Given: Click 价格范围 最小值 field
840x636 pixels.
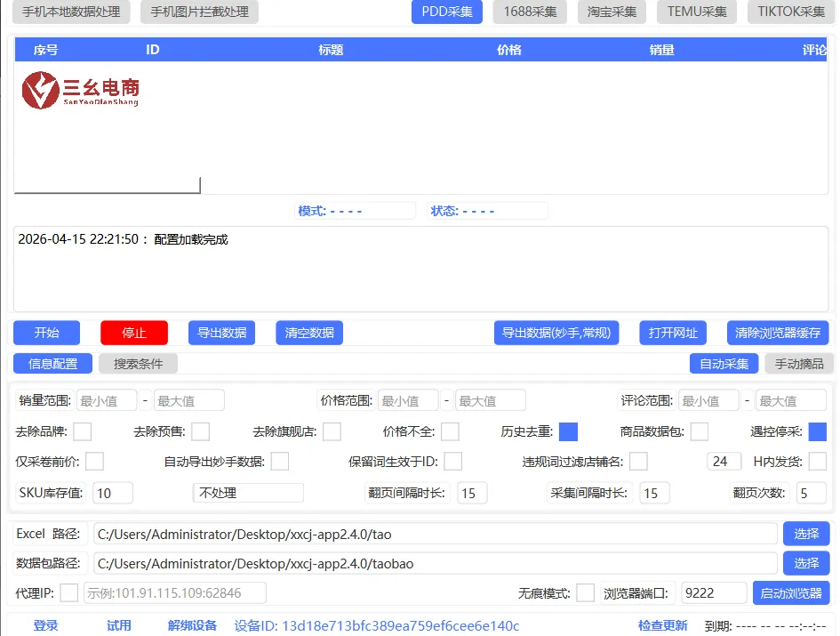Looking at the screenshot, I should [408, 400].
